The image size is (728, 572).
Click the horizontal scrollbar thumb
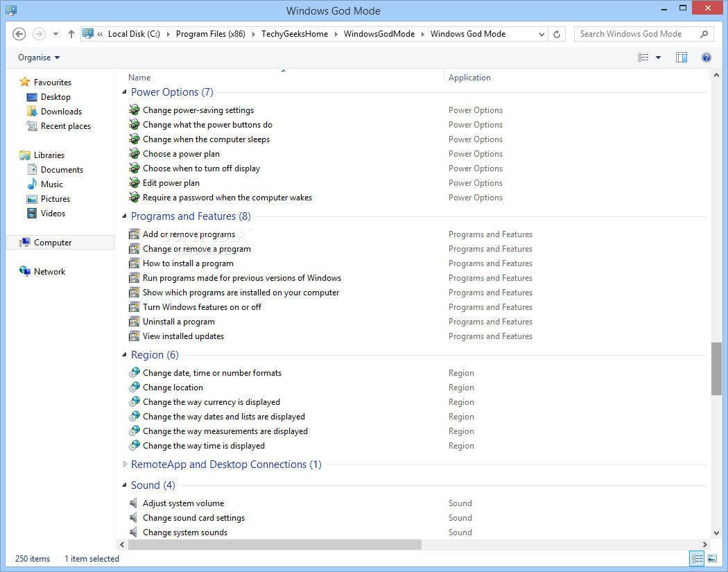pos(275,544)
